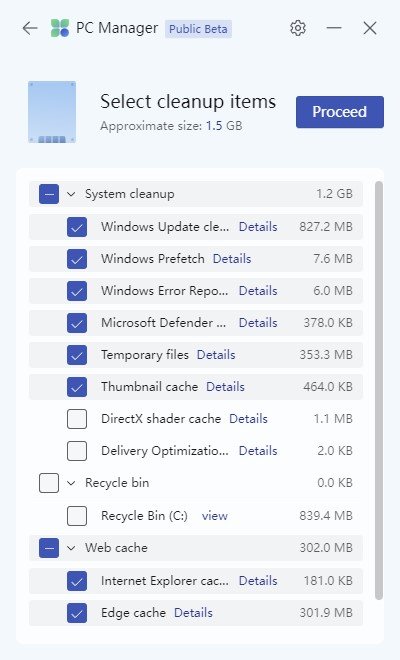Enable DirectX shader cache checkbox
The height and width of the screenshot is (660, 400).
coord(77,419)
